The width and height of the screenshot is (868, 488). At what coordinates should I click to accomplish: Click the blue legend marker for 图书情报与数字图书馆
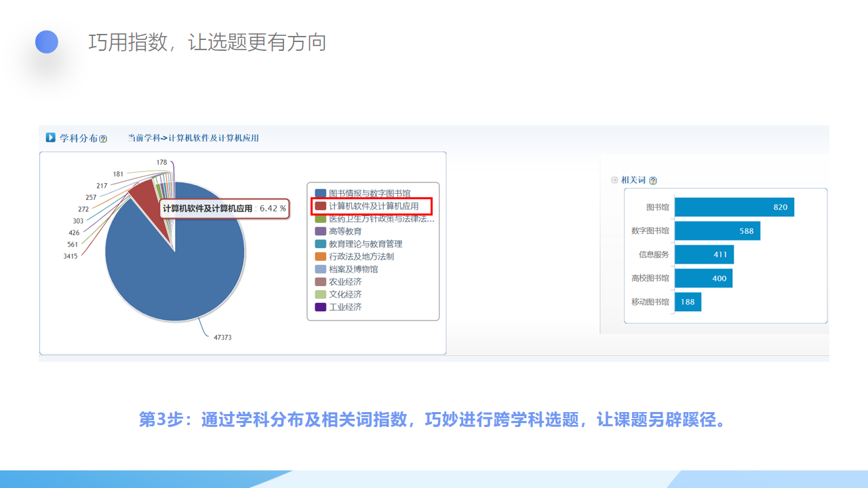[320, 194]
